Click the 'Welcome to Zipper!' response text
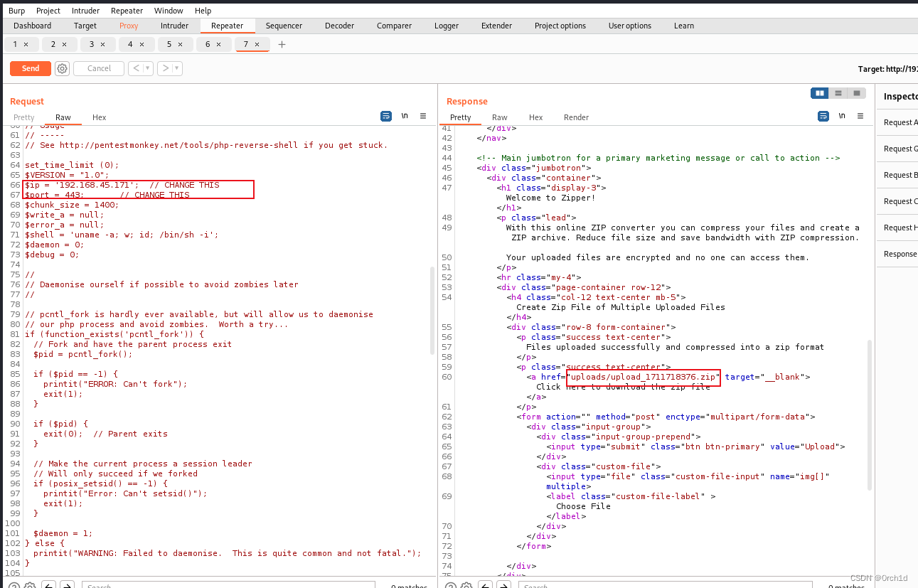The image size is (918, 588). click(550, 198)
